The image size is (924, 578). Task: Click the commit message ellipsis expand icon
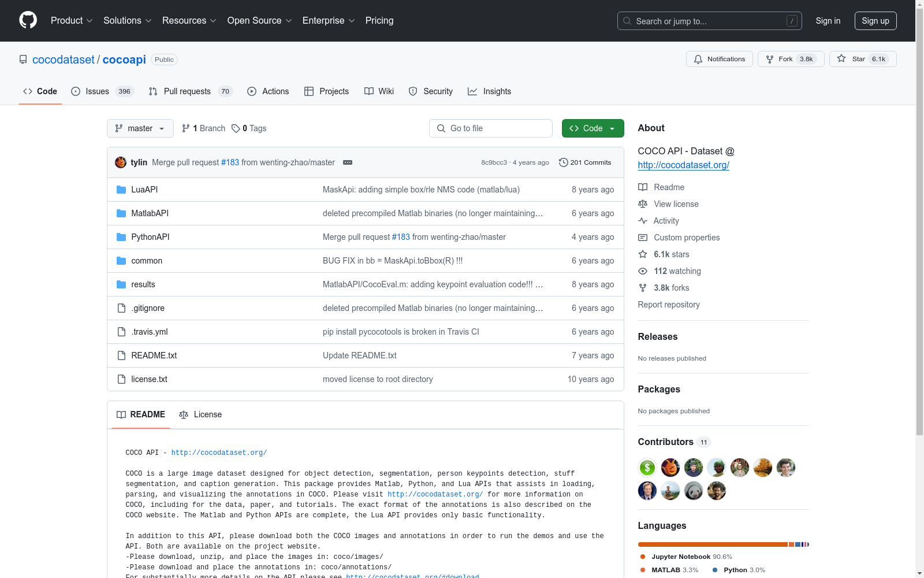(x=348, y=162)
